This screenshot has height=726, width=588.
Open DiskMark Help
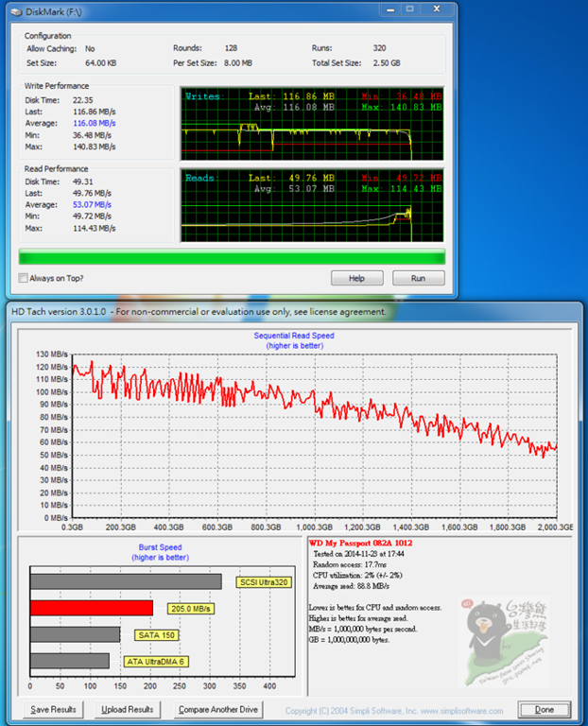[356, 279]
